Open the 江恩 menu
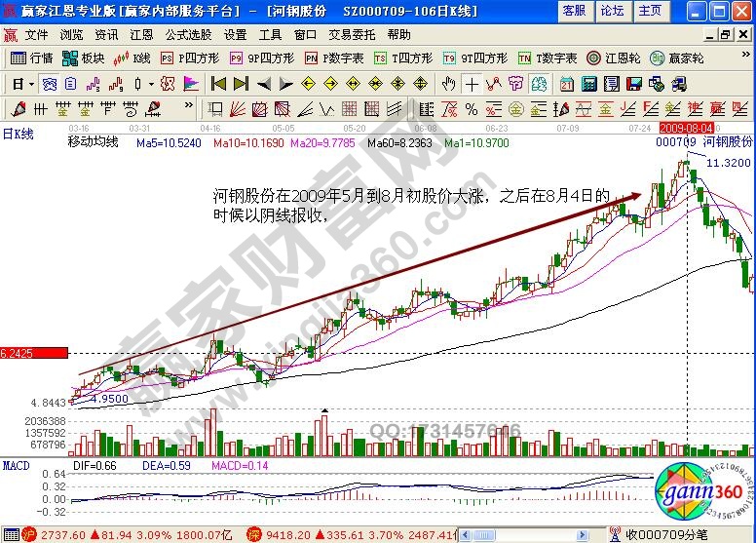This screenshot has width=756, height=543. coord(141,35)
